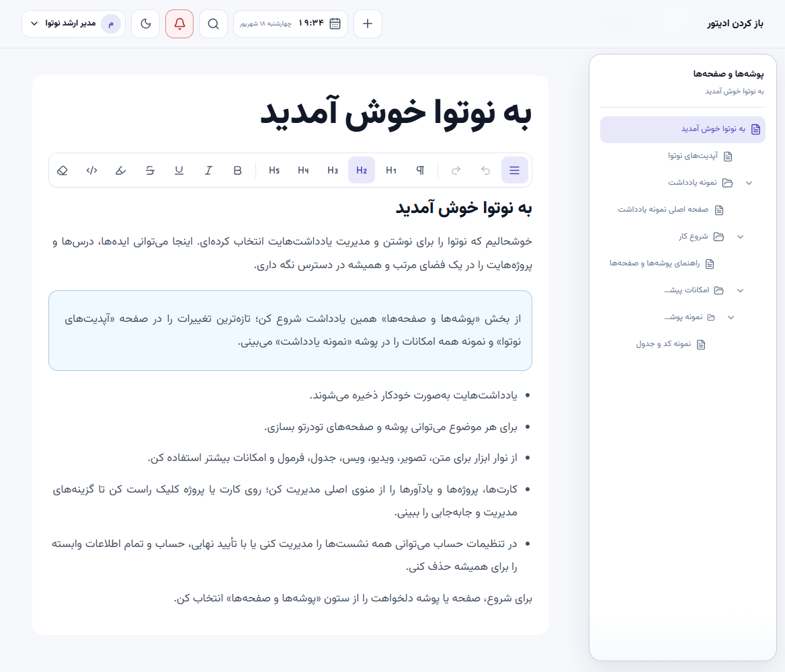Click the H2 heading به نوتوا خوش آمدید in the editor body
Image resolution: width=785 pixels, height=672 pixels.
[464, 207]
